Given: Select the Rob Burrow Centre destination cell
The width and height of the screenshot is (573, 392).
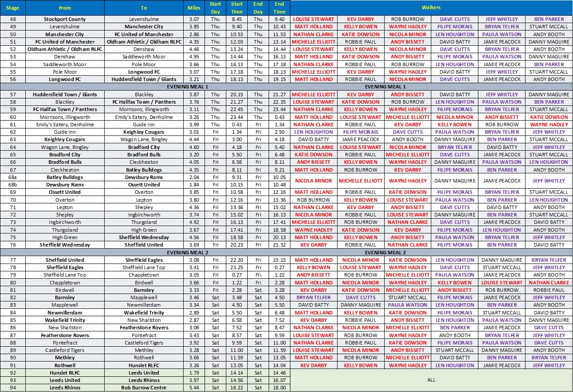Looking at the screenshot, I should click(144, 388).
